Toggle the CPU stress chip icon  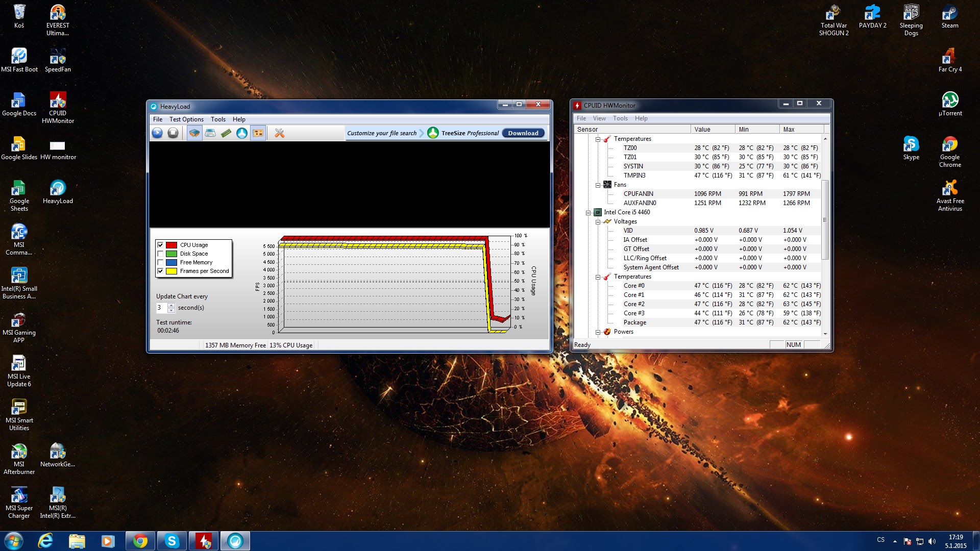(x=194, y=133)
